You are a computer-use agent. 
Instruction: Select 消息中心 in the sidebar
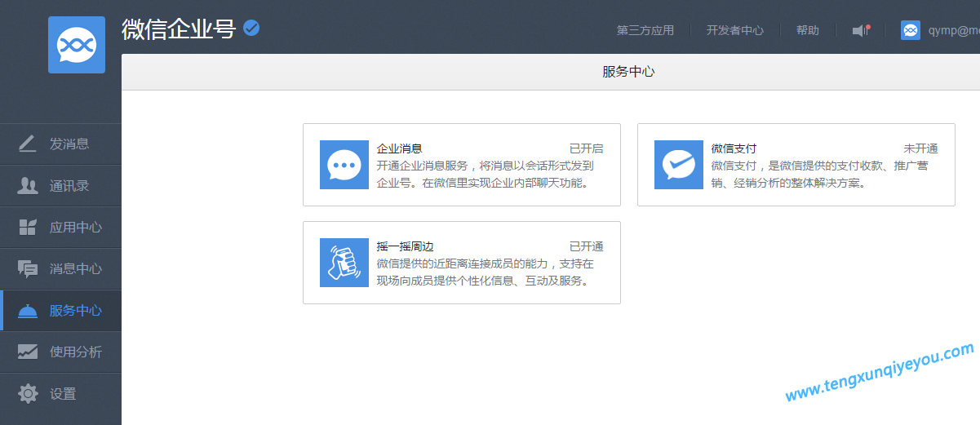(x=60, y=269)
